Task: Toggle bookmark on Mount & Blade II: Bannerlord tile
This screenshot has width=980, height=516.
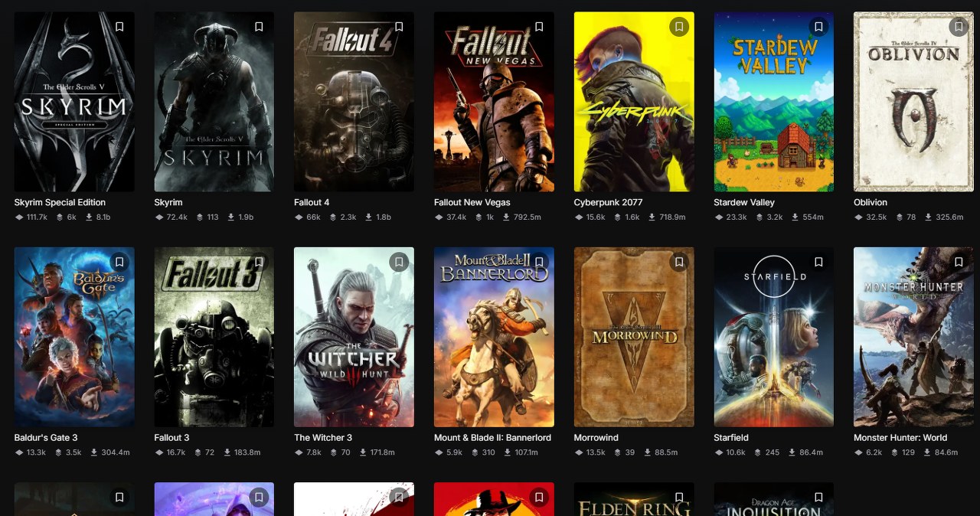Action: 539,262
